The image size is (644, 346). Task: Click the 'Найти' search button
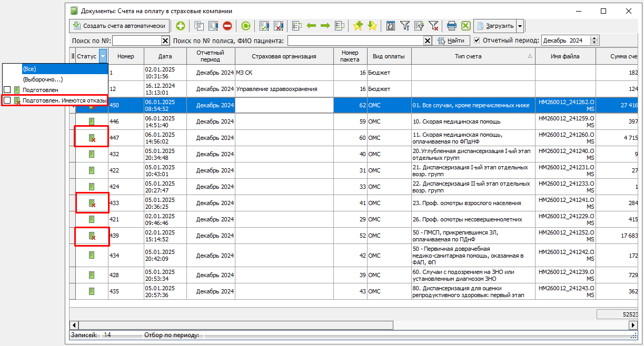[451, 40]
